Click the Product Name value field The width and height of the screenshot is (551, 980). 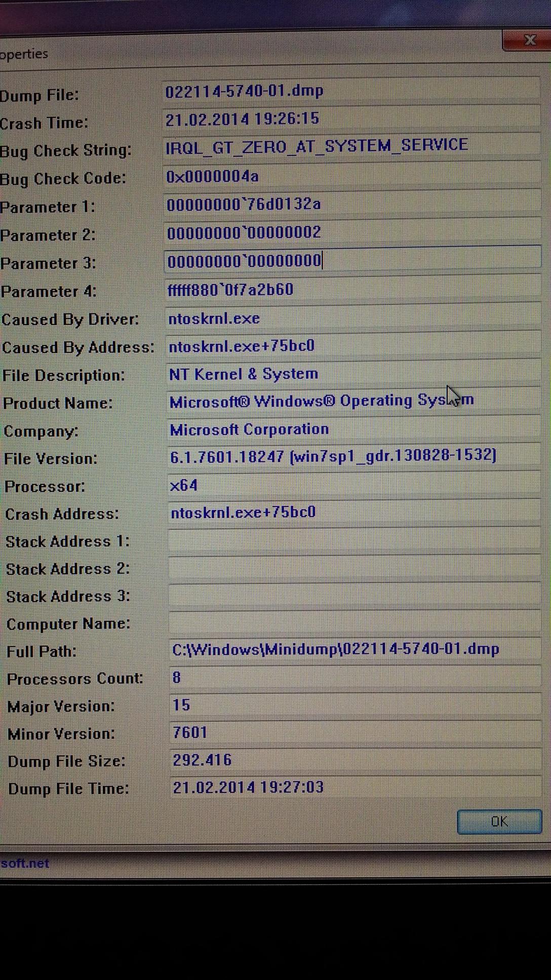(x=354, y=401)
